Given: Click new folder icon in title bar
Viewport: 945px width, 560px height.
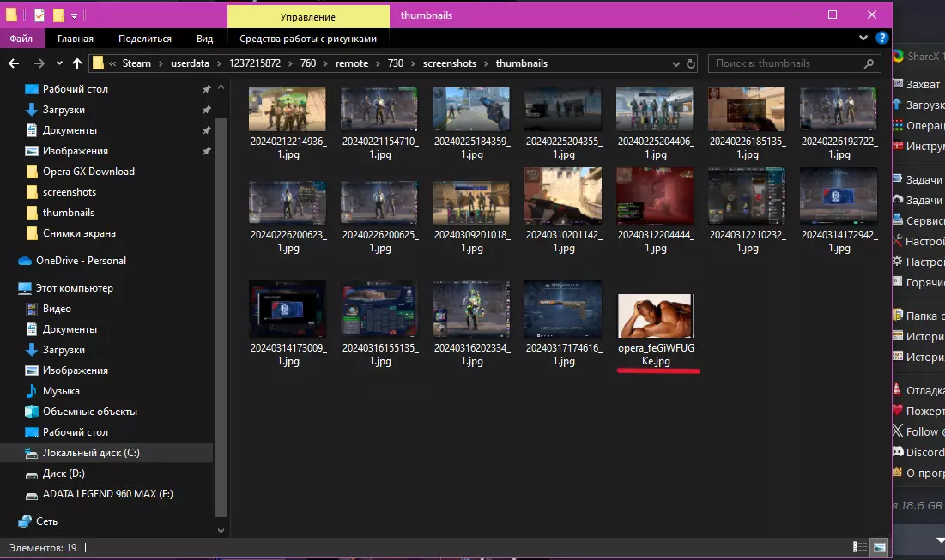Looking at the screenshot, I should 58,15.
